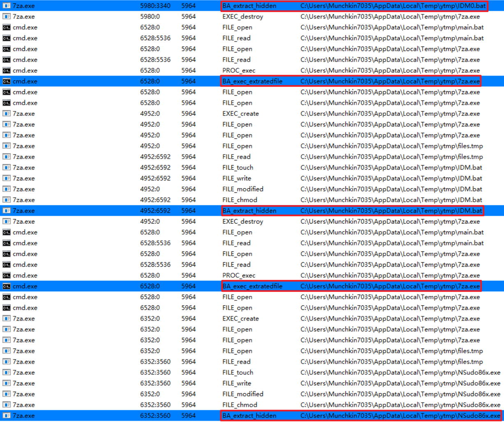Click 7za.exe icon in the IDM0.bat row
Image resolution: width=504 pixels, height=422 pixels.
[x=7, y=6]
